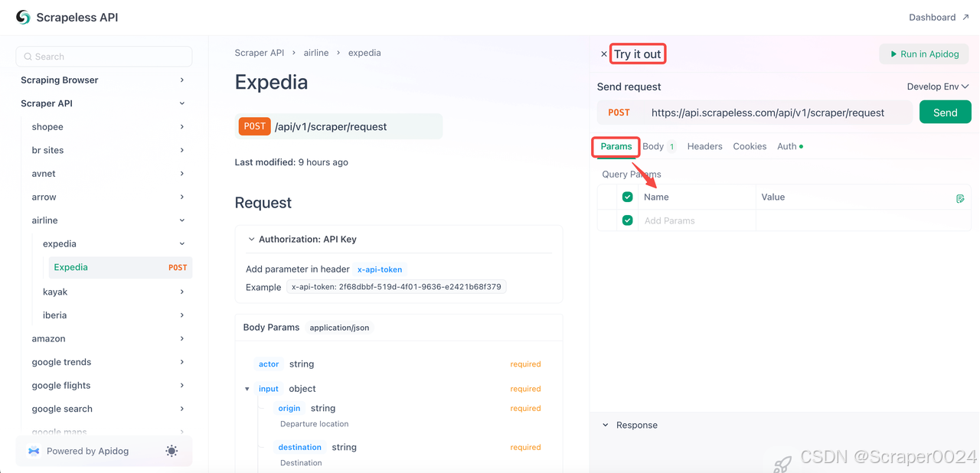Click Powered by Apidog link

coord(87,451)
